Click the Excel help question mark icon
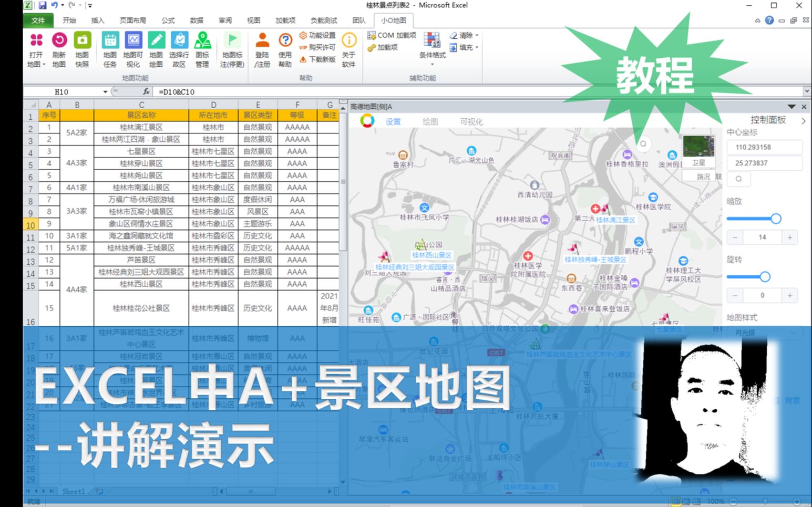812x507 pixels. (x=769, y=20)
